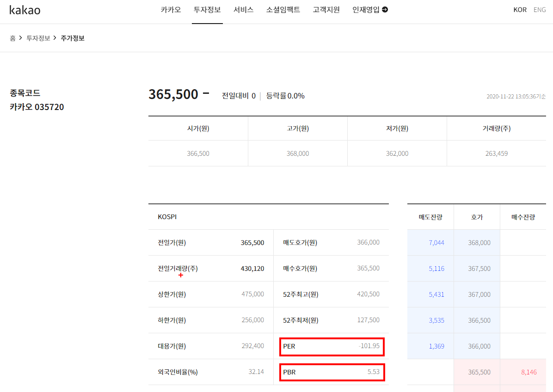The image size is (553, 392).
Task: Select upper limit value 475,000
Action: [x=252, y=294]
